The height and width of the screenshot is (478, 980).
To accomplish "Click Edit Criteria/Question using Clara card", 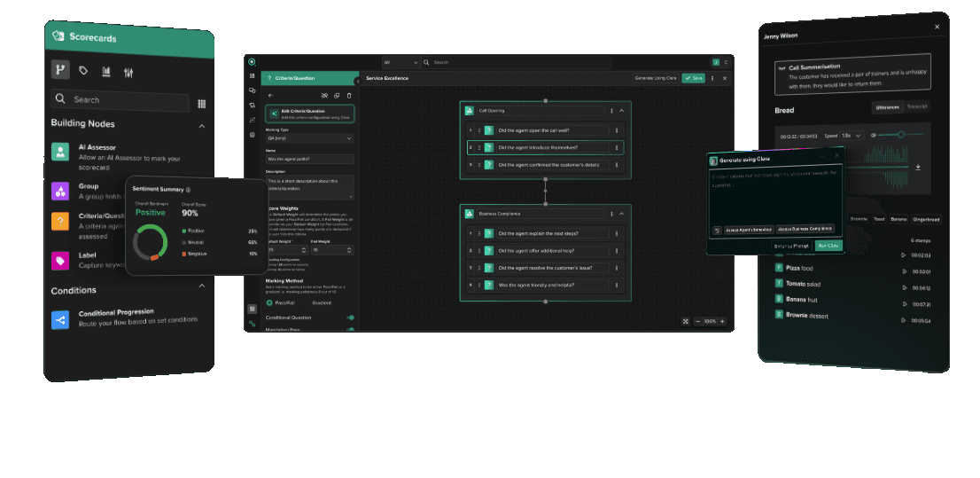I will coord(310,114).
